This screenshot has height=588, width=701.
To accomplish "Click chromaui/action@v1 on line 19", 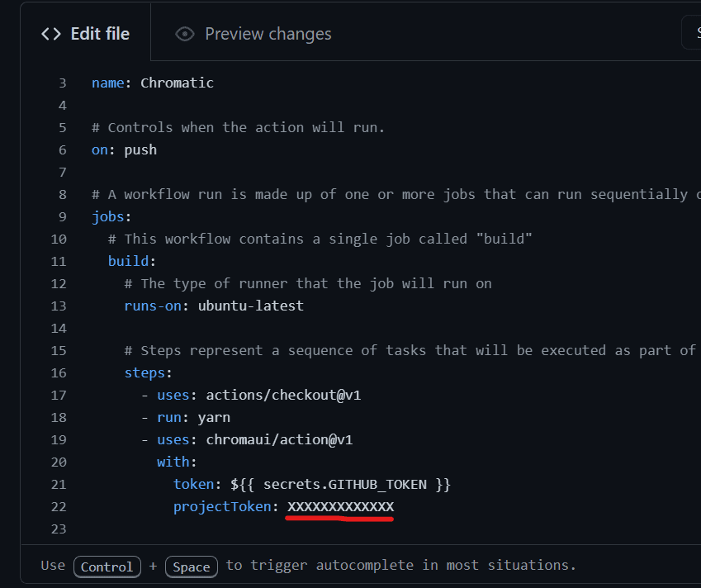I will 279,439.
